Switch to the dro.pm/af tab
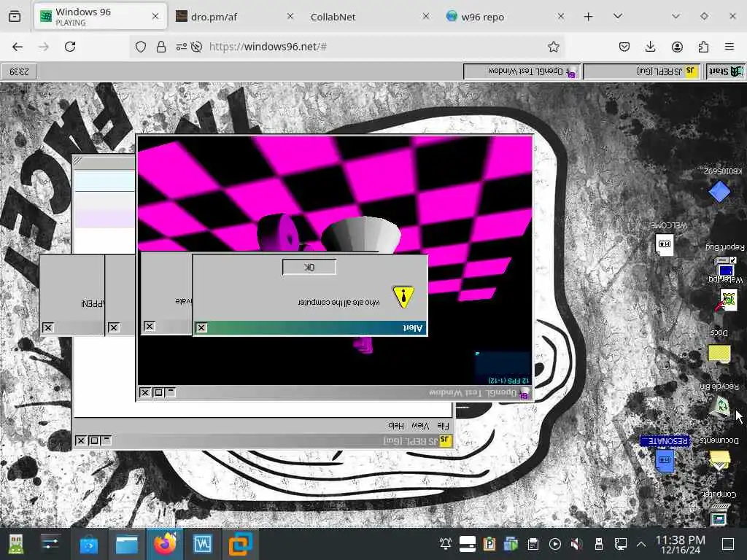The width and height of the screenshot is (747, 560). coord(234,17)
